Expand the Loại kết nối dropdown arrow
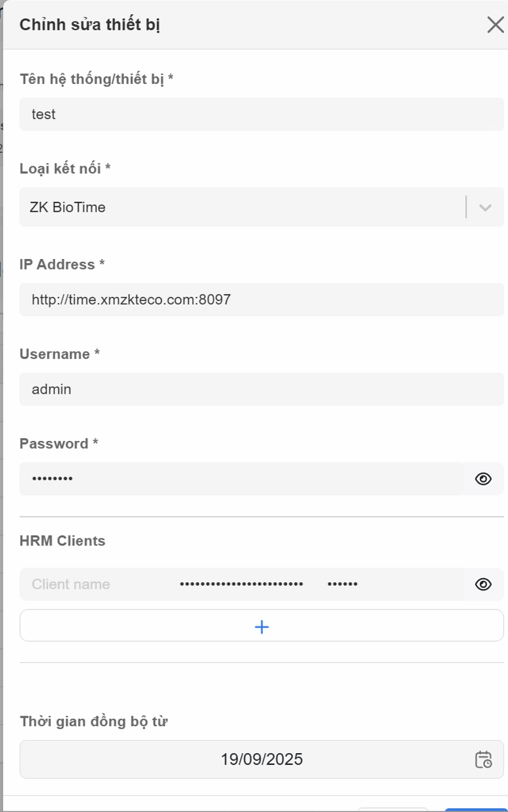This screenshot has width=508, height=812. tap(485, 208)
